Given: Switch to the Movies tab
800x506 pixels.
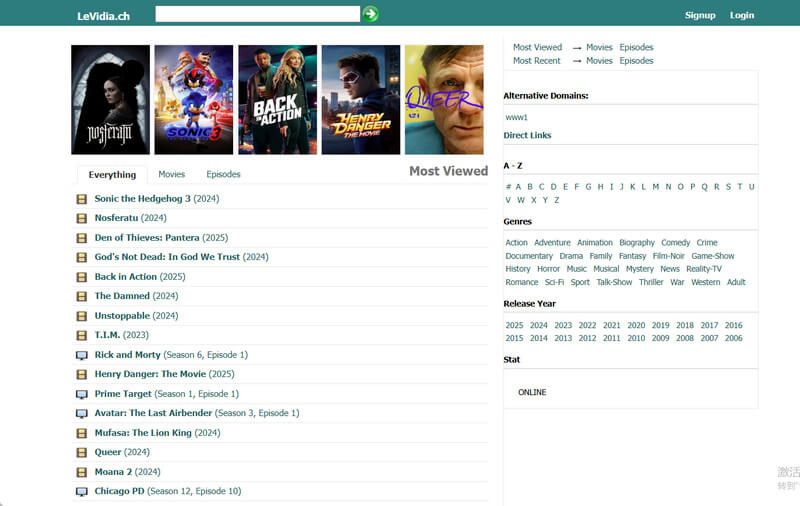Looking at the screenshot, I should (171, 174).
